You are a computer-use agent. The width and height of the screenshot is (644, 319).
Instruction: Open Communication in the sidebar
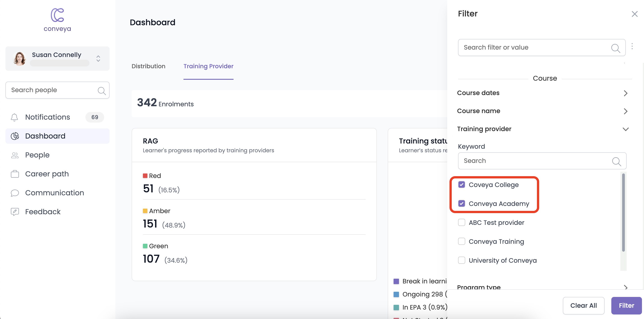pos(57,193)
